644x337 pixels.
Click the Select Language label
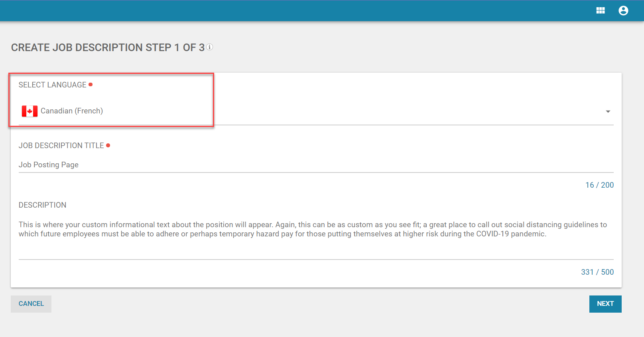(x=52, y=85)
